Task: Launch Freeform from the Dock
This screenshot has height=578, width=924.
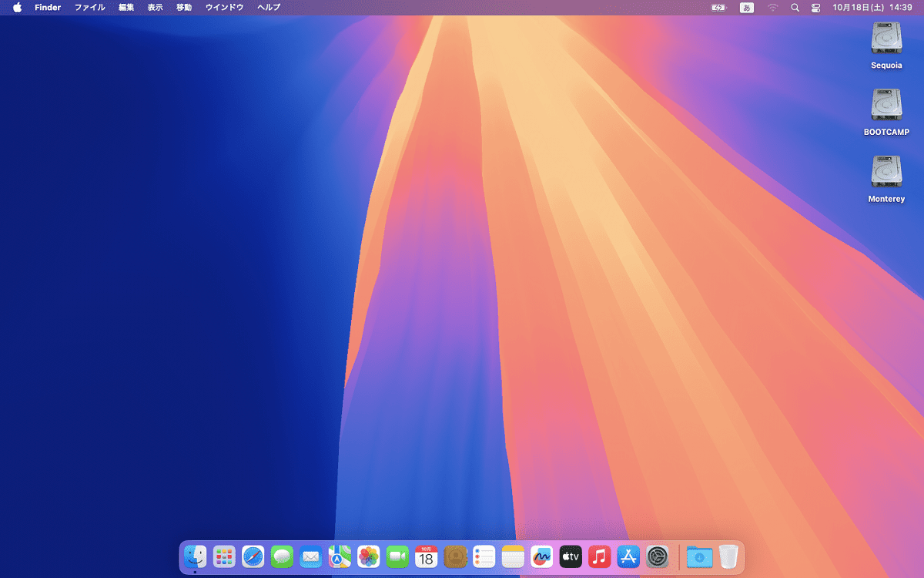Action: (x=542, y=556)
